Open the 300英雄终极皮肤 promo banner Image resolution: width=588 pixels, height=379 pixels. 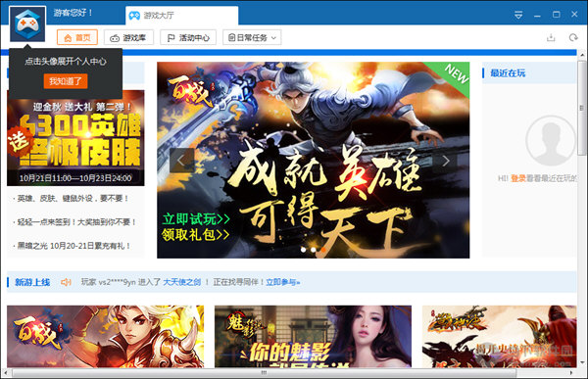coord(75,137)
